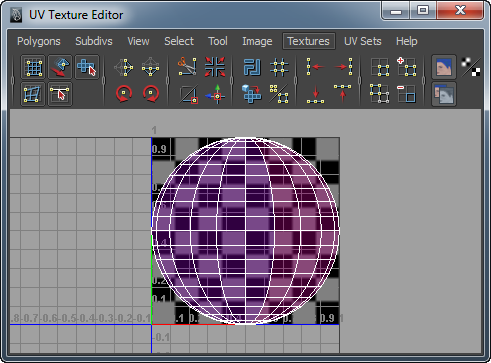
Task: Rotate UVs counterclockwise with red arrow icon
Action: click(x=124, y=94)
